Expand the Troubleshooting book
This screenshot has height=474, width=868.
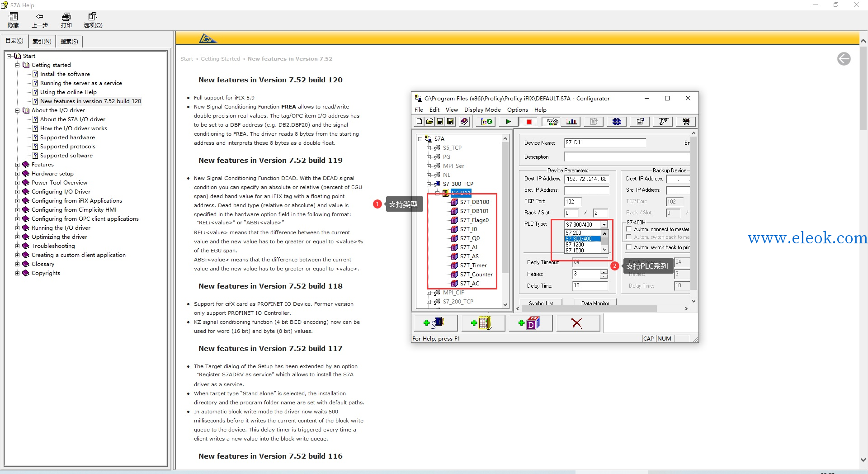click(18, 246)
